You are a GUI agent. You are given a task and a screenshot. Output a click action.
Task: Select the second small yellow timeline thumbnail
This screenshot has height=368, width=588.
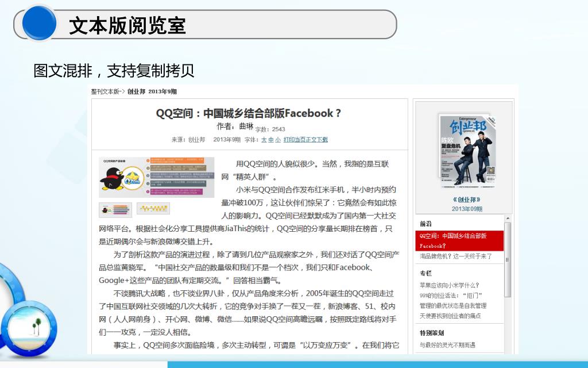tap(153, 208)
